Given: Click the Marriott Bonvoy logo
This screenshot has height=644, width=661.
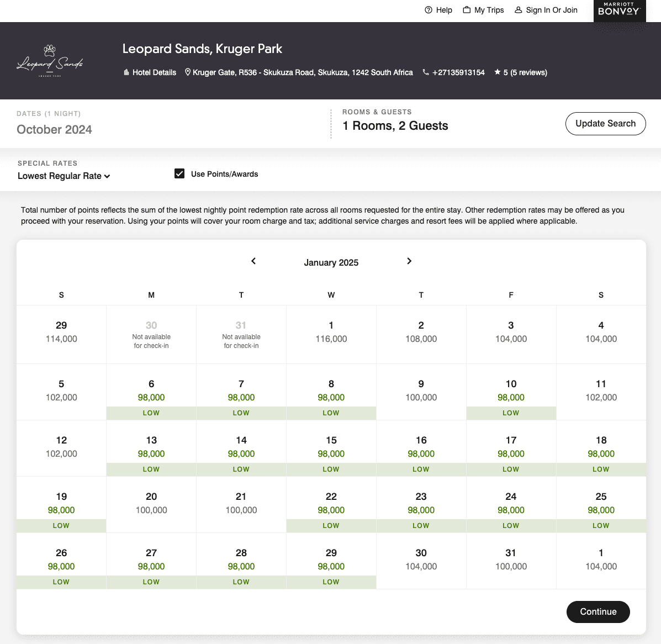Looking at the screenshot, I should click(x=619, y=10).
